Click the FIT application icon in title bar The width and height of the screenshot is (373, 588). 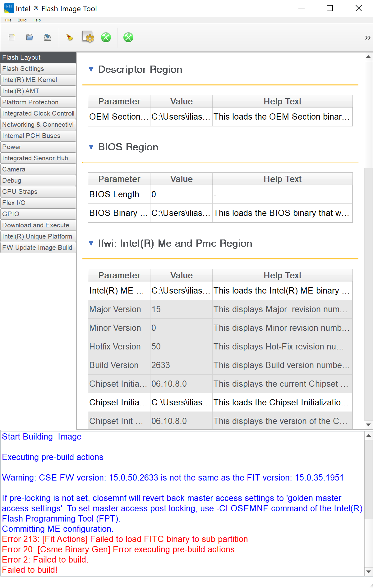point(9,8)
